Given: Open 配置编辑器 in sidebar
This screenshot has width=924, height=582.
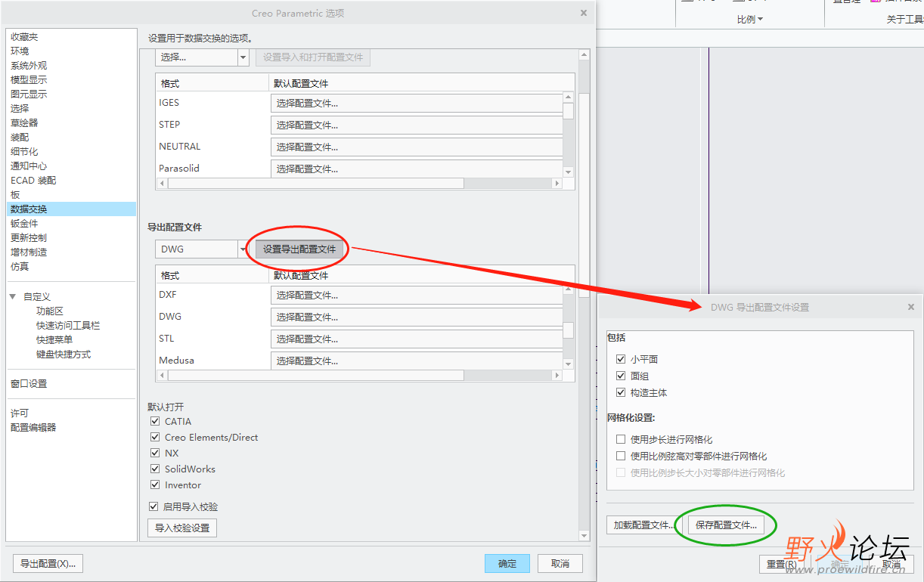Looking at the screenshot, I should (33, 428).
